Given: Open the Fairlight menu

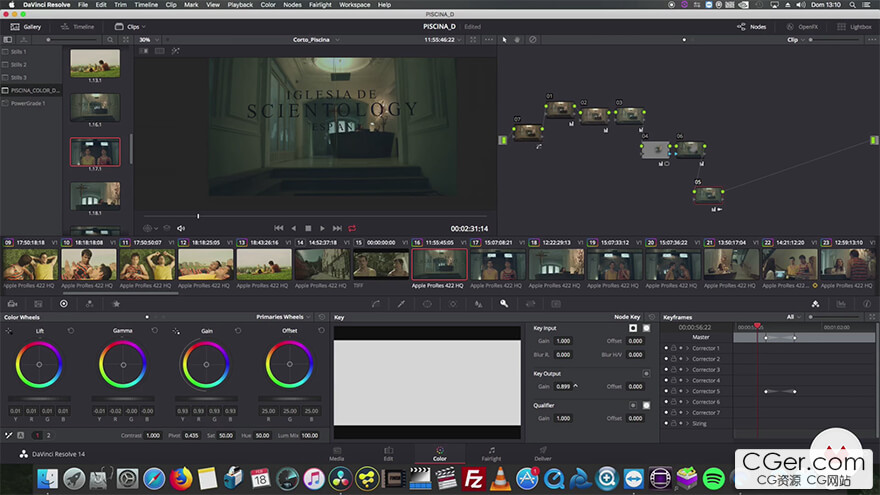Looking at the screenshot, I should click(x=320, y=4).
